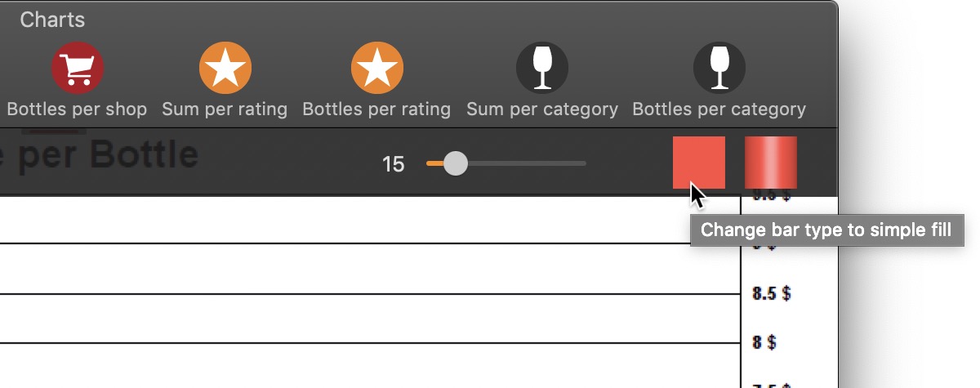Viewport: 980px width, 388px height.
Task: Click the 8.5 $ axis label
Action: click(x=772, y=292)
